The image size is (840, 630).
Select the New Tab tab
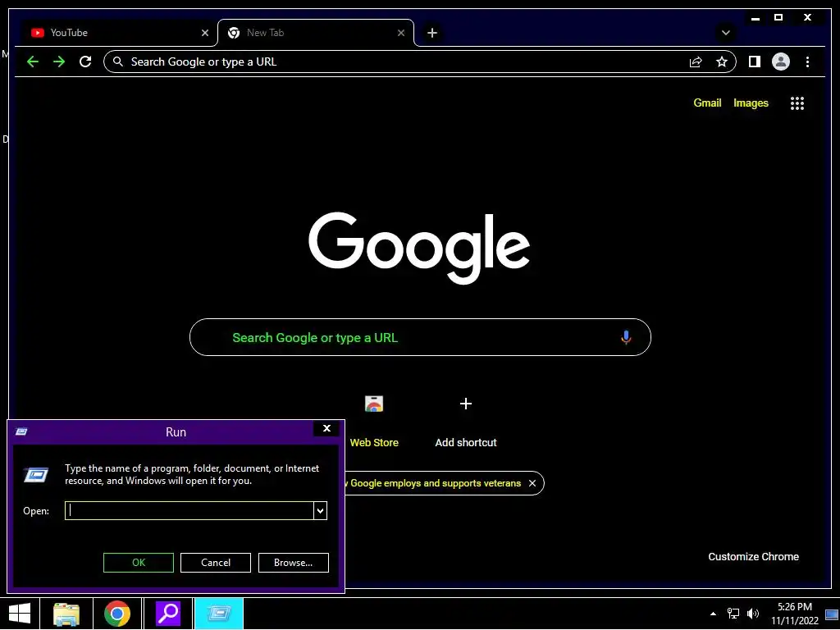315,33
